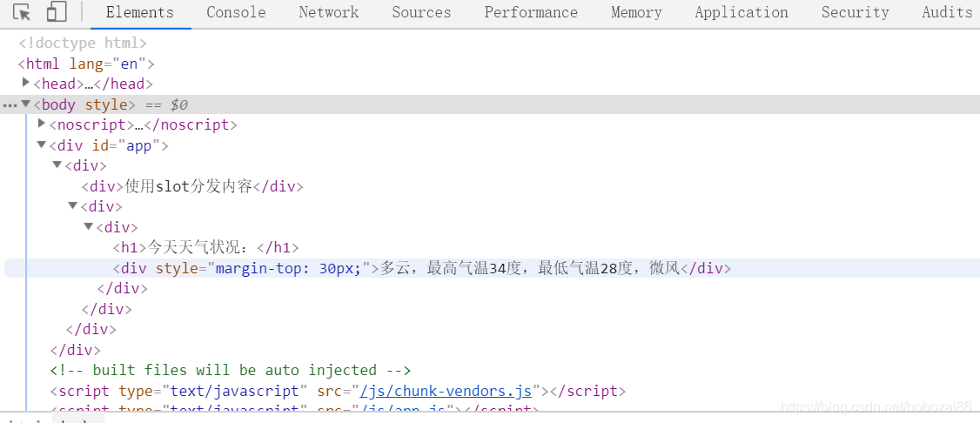This screenshot has width=980, height=423.
Task: Select the 使用slot分发内容 div node
Action: pyautogui.click(x=192, y=186)
